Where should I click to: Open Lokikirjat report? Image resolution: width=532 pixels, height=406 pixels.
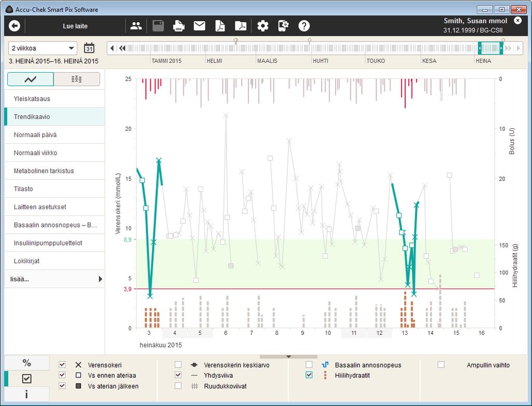tap(54, 261)
